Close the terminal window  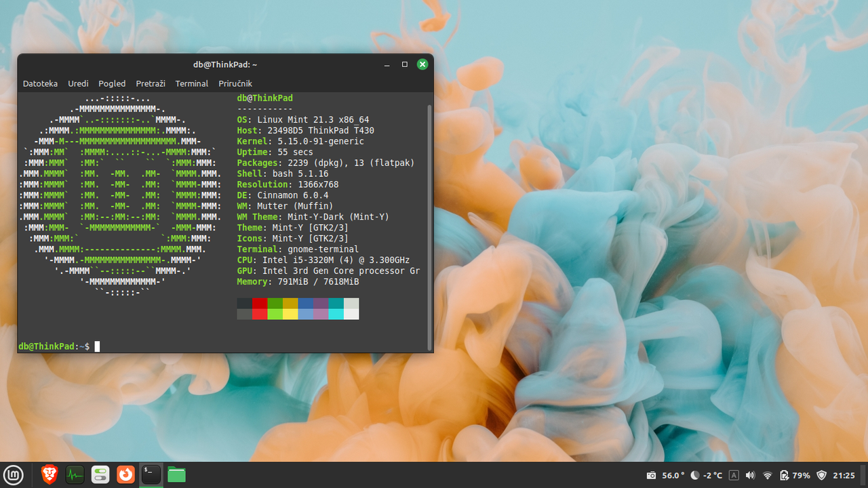(422, 64)
